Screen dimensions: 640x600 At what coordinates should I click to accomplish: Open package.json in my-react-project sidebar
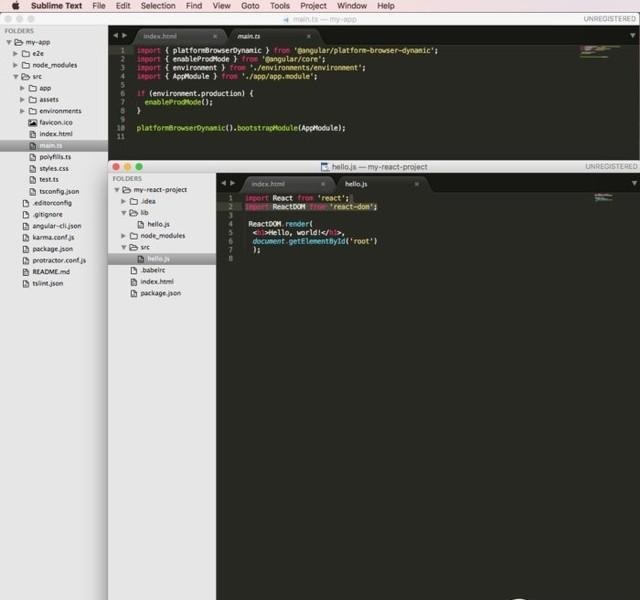point(160,293)
